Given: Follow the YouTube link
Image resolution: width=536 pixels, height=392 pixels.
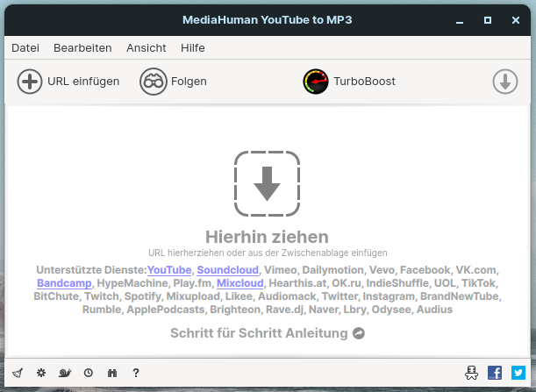Looking at the screenshot, I should click(169, 270).
